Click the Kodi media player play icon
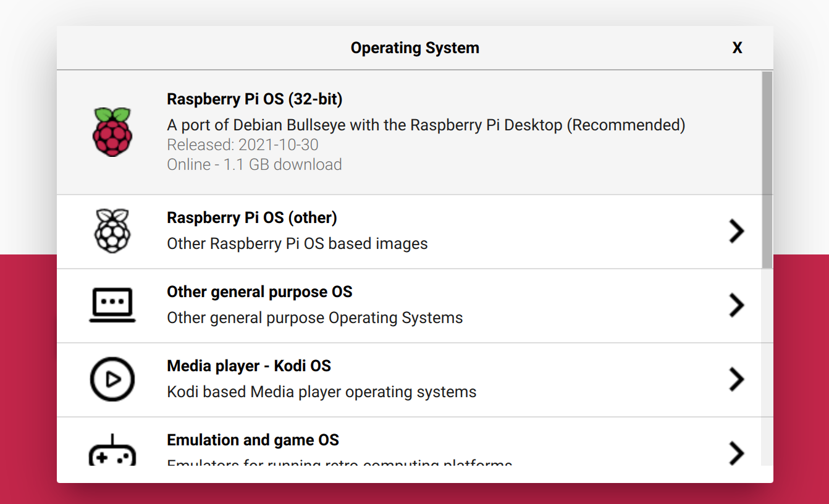The width and height of the screenshot is (829, 504). click(x=112, y=379)
